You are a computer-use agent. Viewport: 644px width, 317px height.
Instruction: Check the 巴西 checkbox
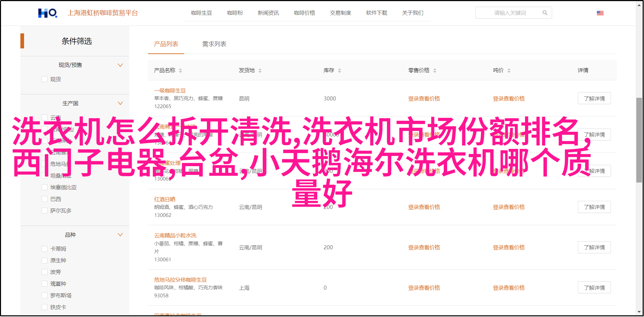coord(44,199)
